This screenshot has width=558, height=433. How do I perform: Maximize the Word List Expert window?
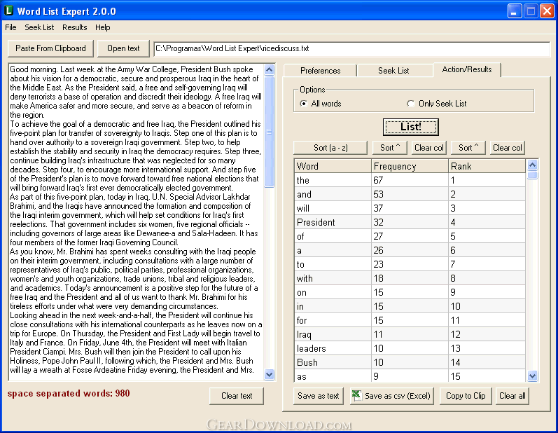pos(531,11)
